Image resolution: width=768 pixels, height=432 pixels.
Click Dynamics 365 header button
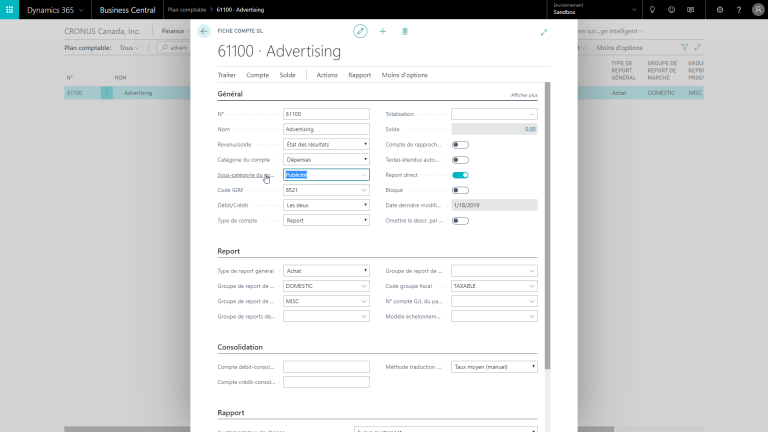click(x=55, y=10)
